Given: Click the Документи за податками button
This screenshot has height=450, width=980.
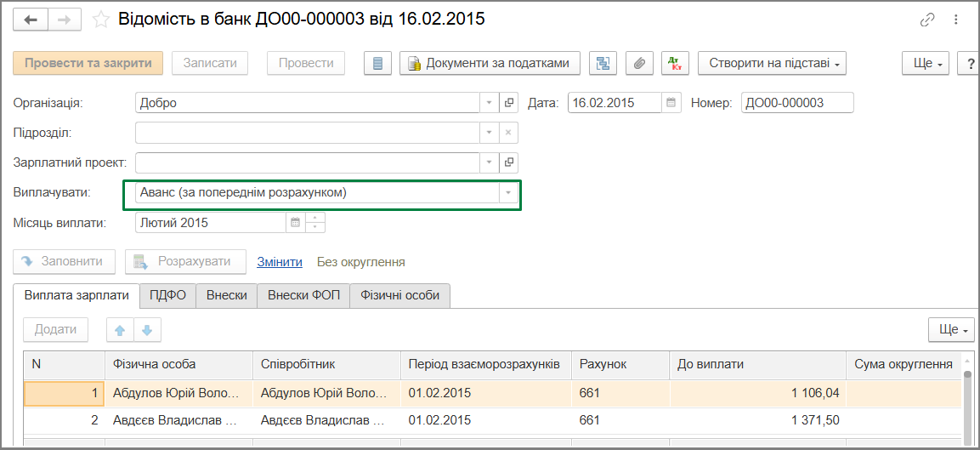Looking at the screenshot, I should (490, 63).
